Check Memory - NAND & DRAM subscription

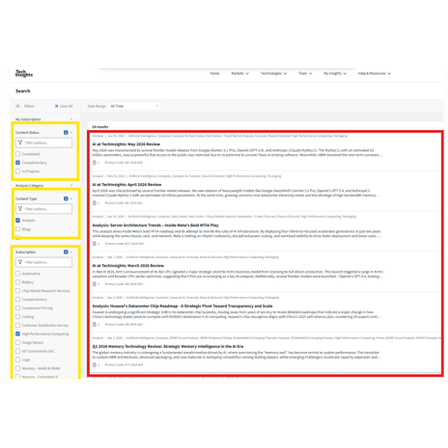(18, 368)
